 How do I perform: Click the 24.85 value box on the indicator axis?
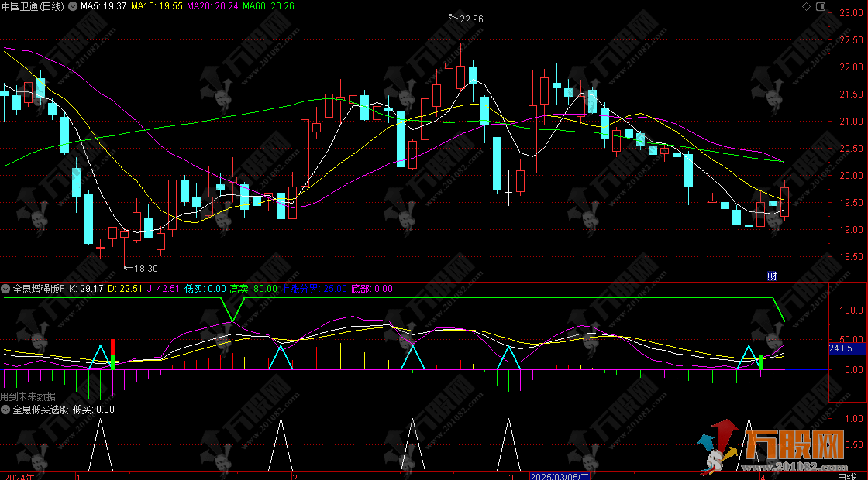[x=840, y=349]
